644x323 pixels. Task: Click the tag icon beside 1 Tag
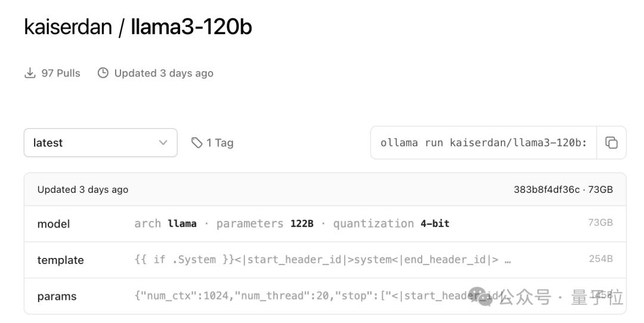tap(197, 143)
